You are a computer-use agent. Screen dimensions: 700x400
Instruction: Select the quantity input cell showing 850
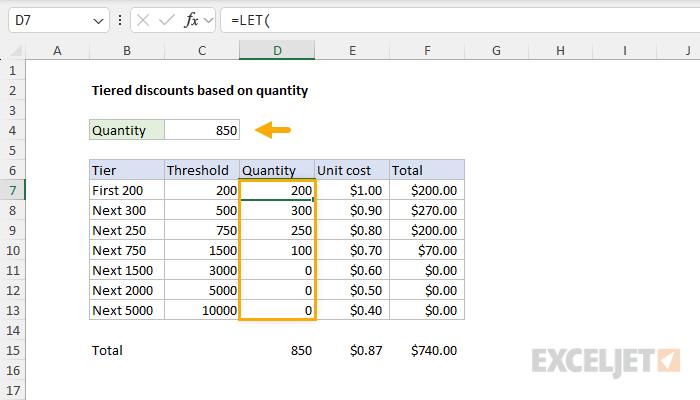point(202,130)
